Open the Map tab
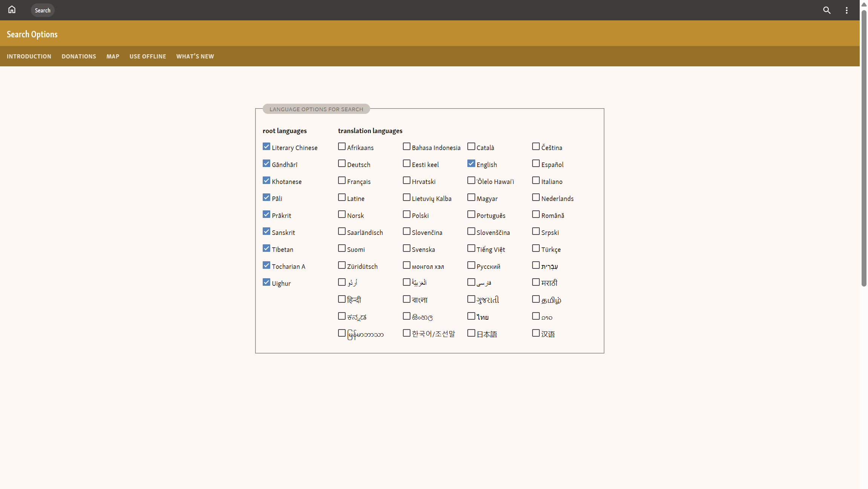The image size is (868, 489). point(113,56)
